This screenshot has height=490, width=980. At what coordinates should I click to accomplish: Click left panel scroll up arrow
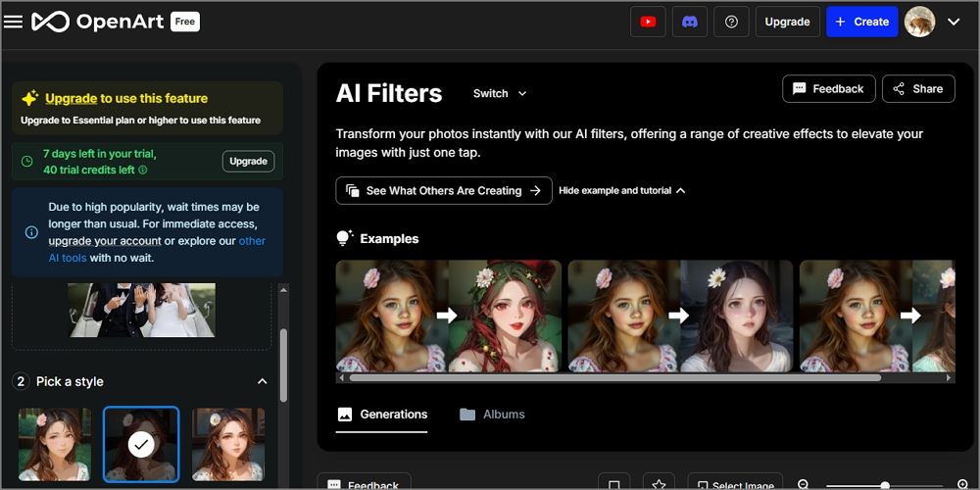pyautogui.click(x=283, y=289)
